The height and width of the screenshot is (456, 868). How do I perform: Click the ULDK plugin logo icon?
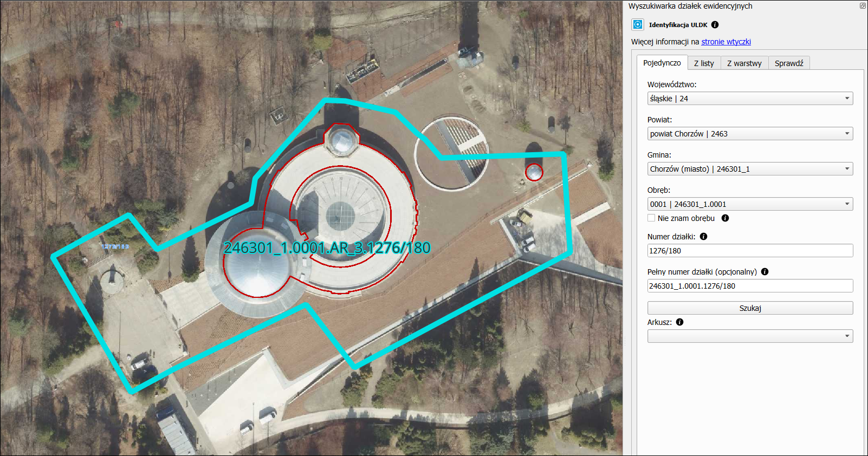tap(638, 24)
